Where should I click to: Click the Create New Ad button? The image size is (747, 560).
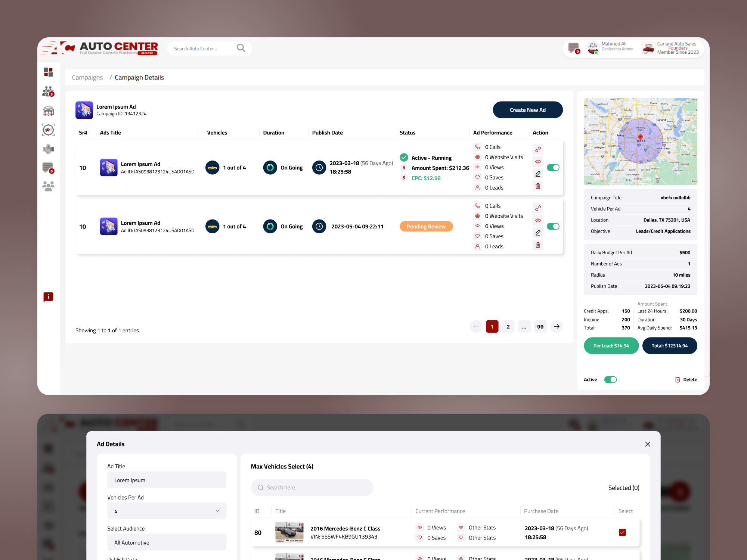(x=527, y=110)
